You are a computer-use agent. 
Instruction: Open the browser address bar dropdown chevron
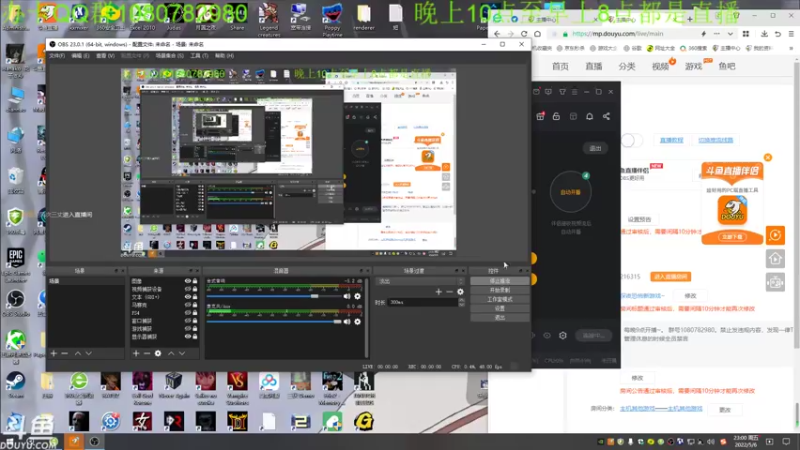[731, 34]
